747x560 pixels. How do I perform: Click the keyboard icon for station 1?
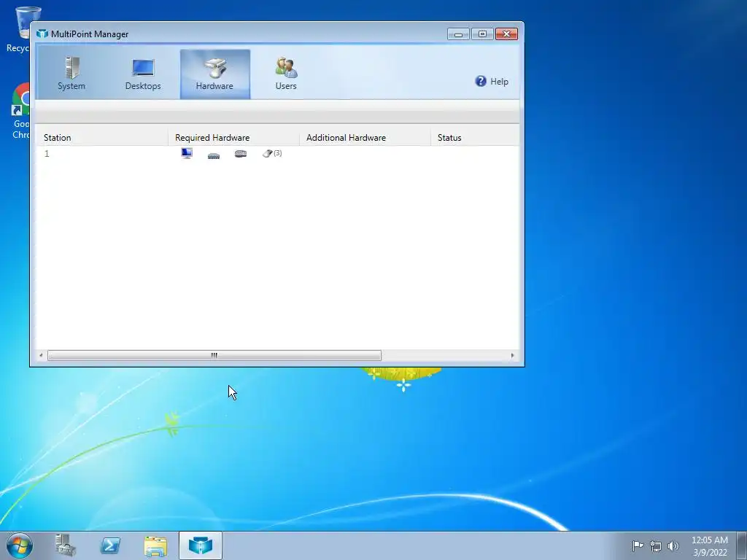[x=241, y=153]
